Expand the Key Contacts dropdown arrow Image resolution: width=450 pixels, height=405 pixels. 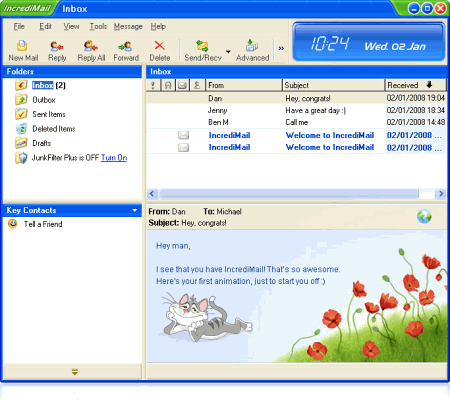click(x=135, y=210)
